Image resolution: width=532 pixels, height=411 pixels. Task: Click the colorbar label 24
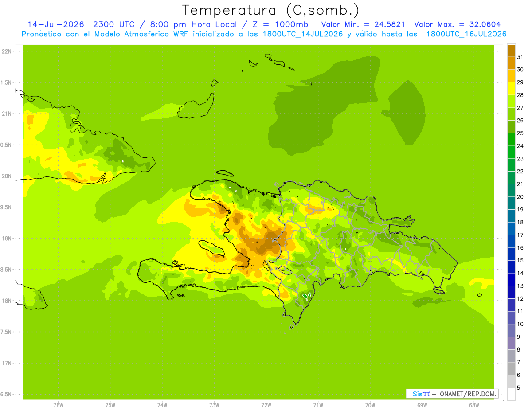click(x=520, y=146)
